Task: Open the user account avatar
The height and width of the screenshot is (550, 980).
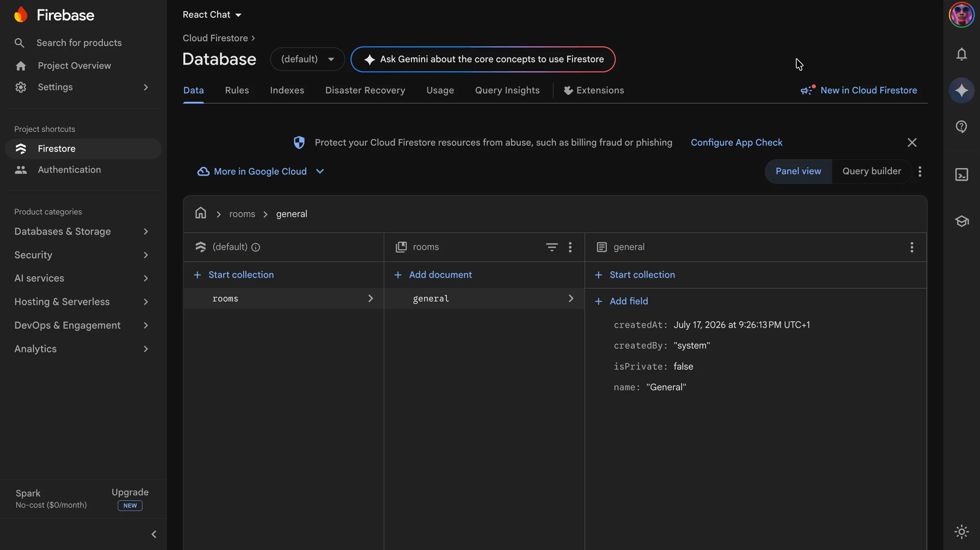Action: (962, 15)
